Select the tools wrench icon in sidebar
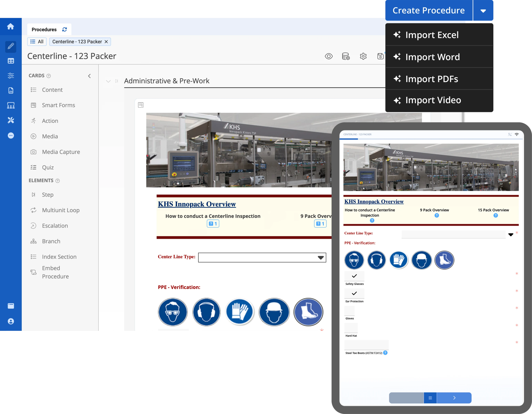This screenshot has height=414, width=532. (11, 120)
